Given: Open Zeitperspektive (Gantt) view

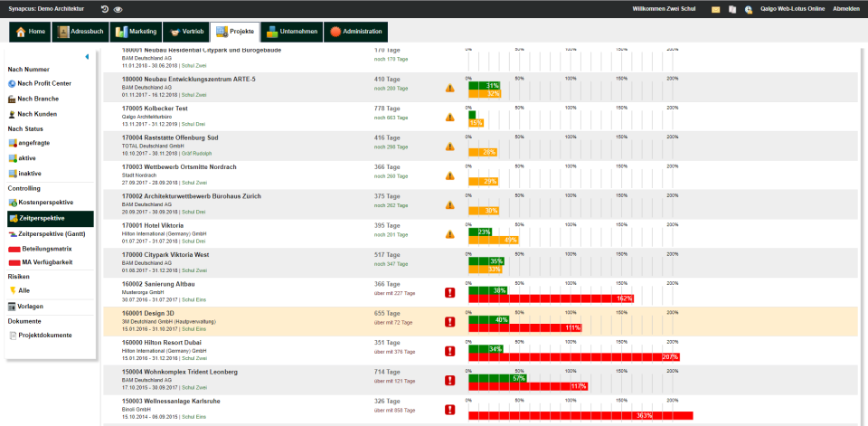Looking at the screenshot, I should point(46,234).
